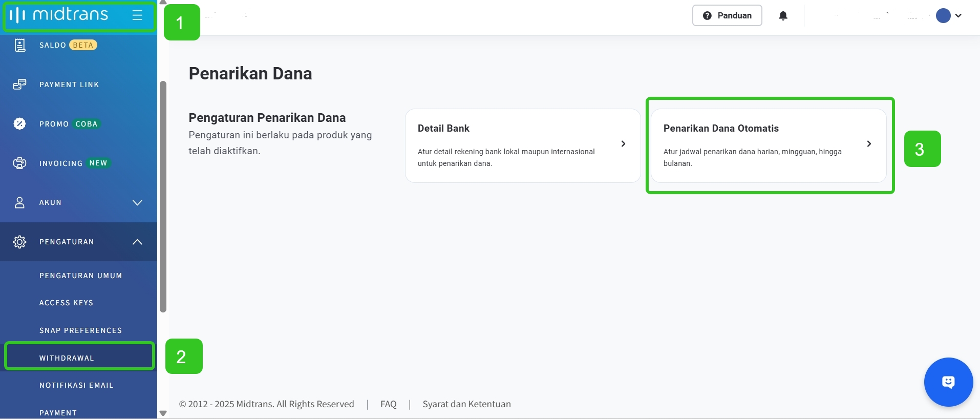Collapse the Pengaturan section chevron
This screenshot has width=980, height=419.
coord(137,242)
